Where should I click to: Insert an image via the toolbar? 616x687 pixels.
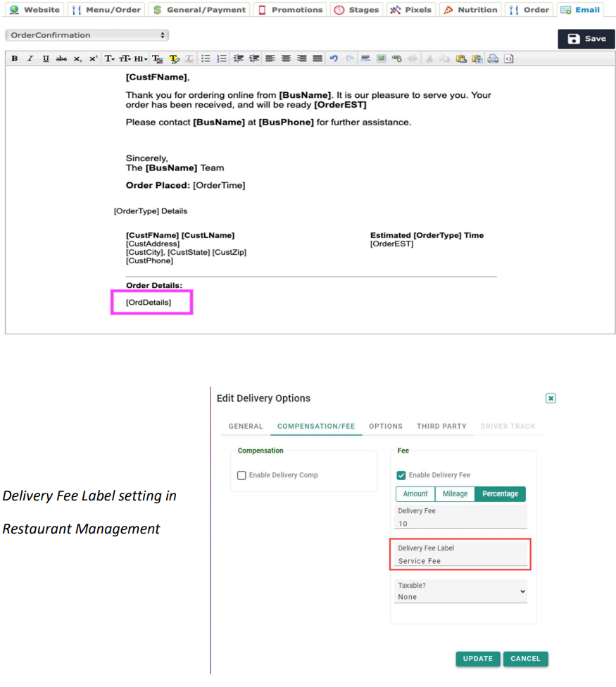381,59
